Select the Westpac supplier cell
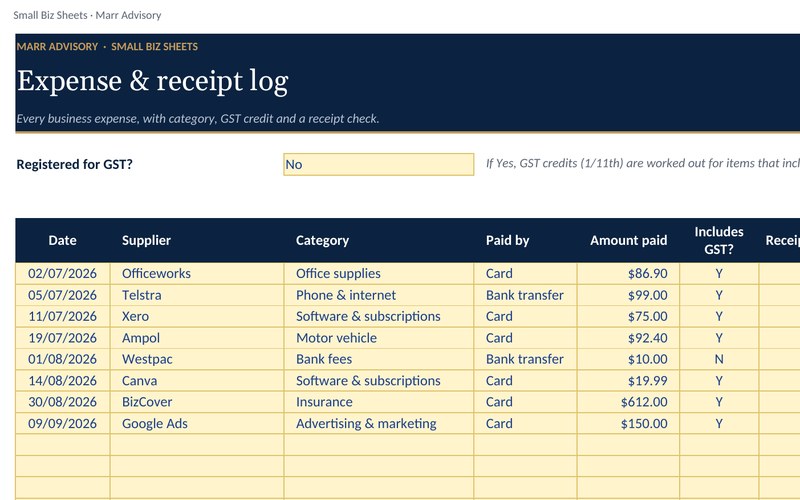 [197, 359]
